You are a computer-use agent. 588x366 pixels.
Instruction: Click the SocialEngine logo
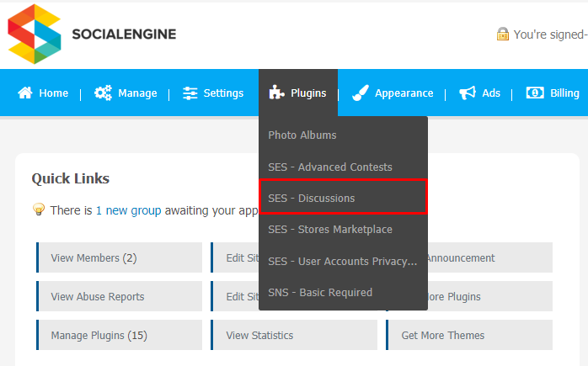point(92,34)
